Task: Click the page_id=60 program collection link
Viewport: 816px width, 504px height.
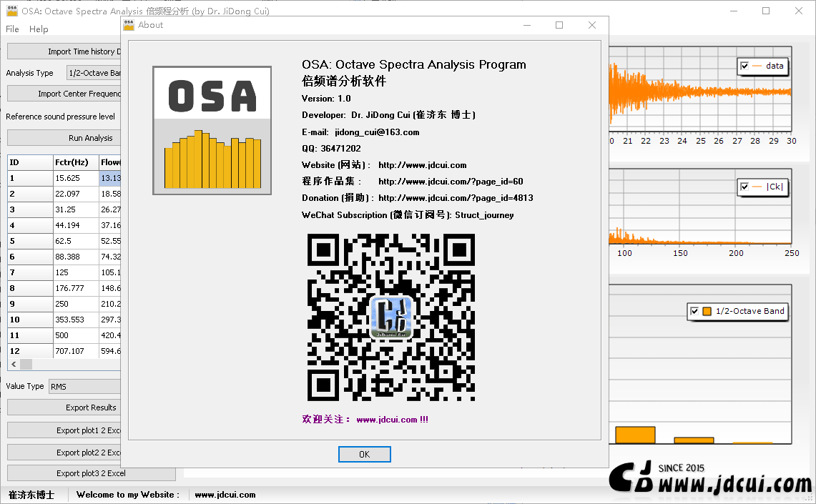Action: pyautogui.click(x=451, y=182)
